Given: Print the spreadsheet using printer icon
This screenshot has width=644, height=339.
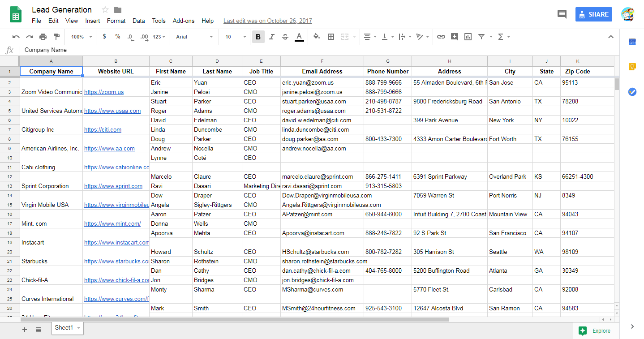Looking at the screenshot, I should pos(43,37).
